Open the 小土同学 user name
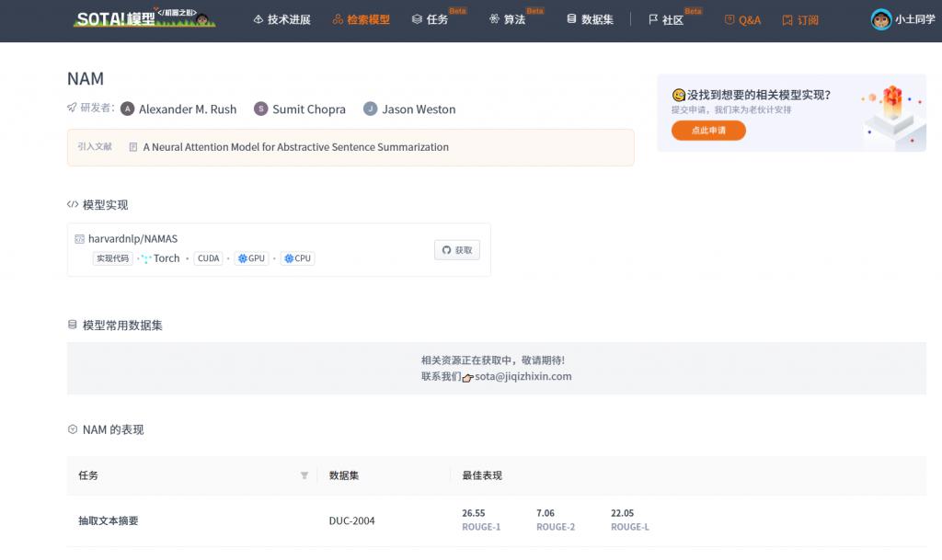942x560 pixels. click(915, 19)
